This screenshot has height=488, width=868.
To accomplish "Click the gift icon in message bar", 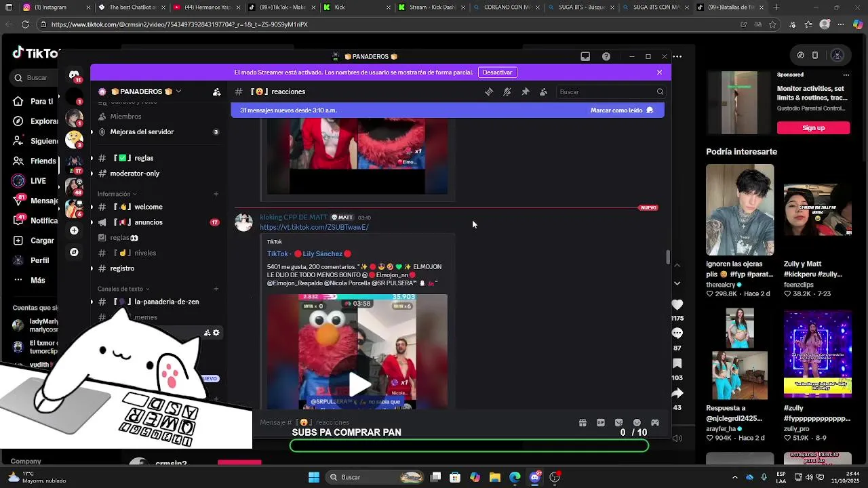I will click(x=583, y=422).
